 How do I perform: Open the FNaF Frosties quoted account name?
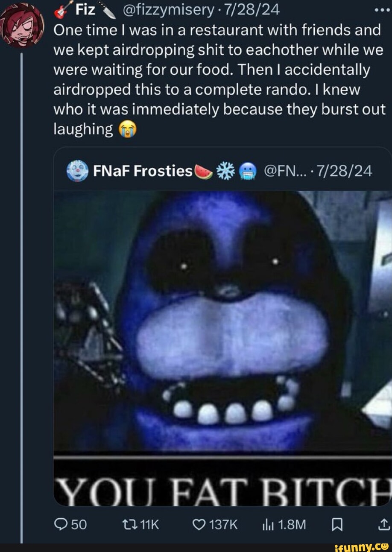143,171
